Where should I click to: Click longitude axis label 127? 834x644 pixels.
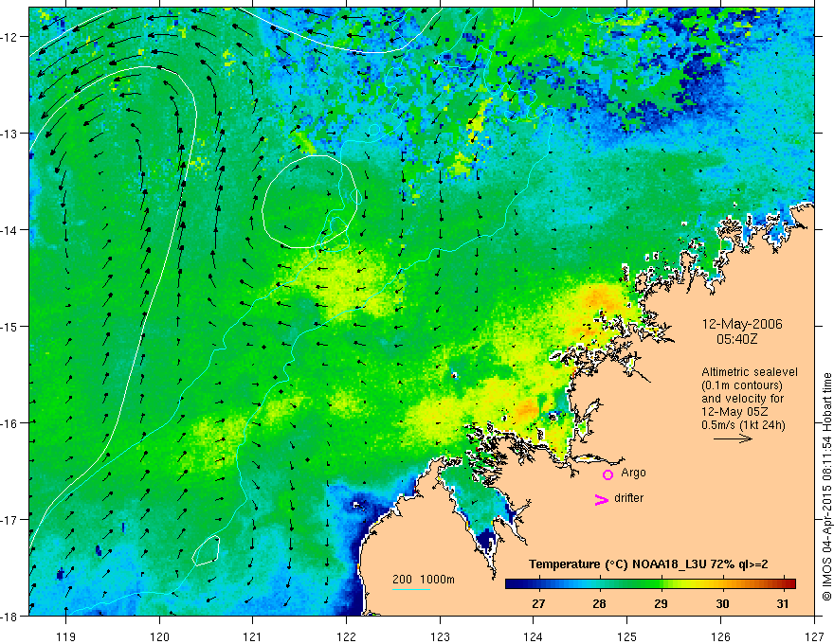pyautogui.click(x=814, y=636)
